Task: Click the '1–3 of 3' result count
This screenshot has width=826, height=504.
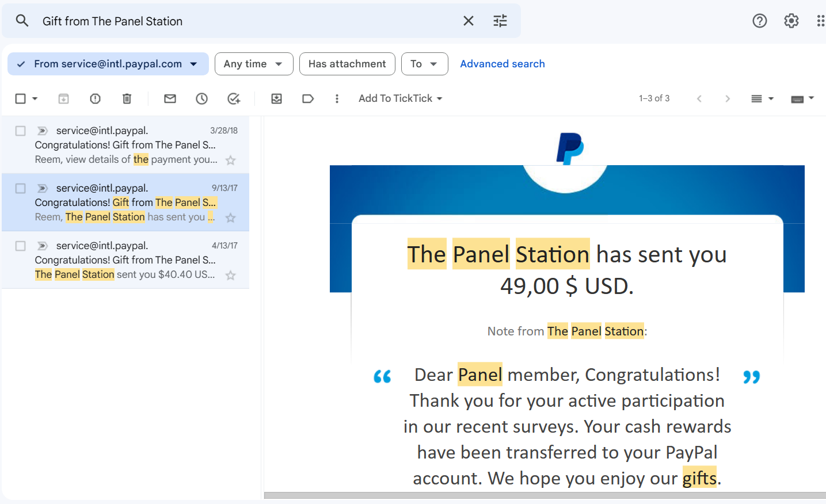Action: tap(654, 98)
